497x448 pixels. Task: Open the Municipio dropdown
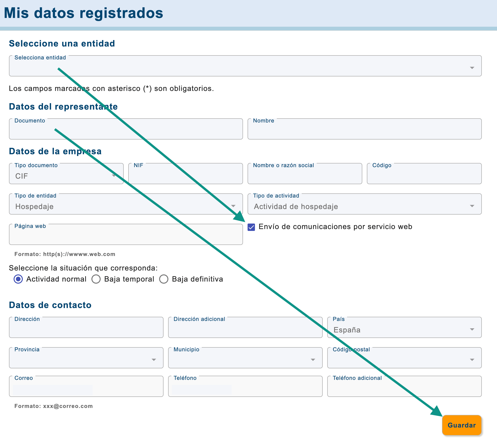245,358
